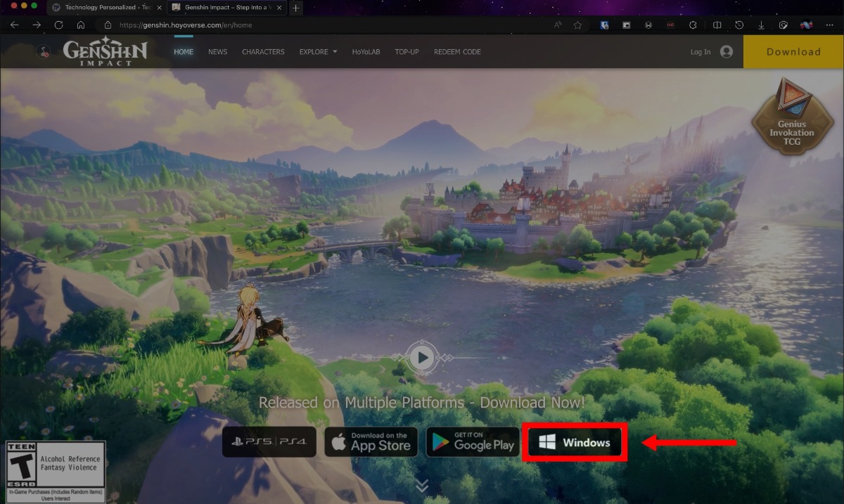844x504 pixels.
Task: Click the red HD extension icon
Action: [671, 25]
